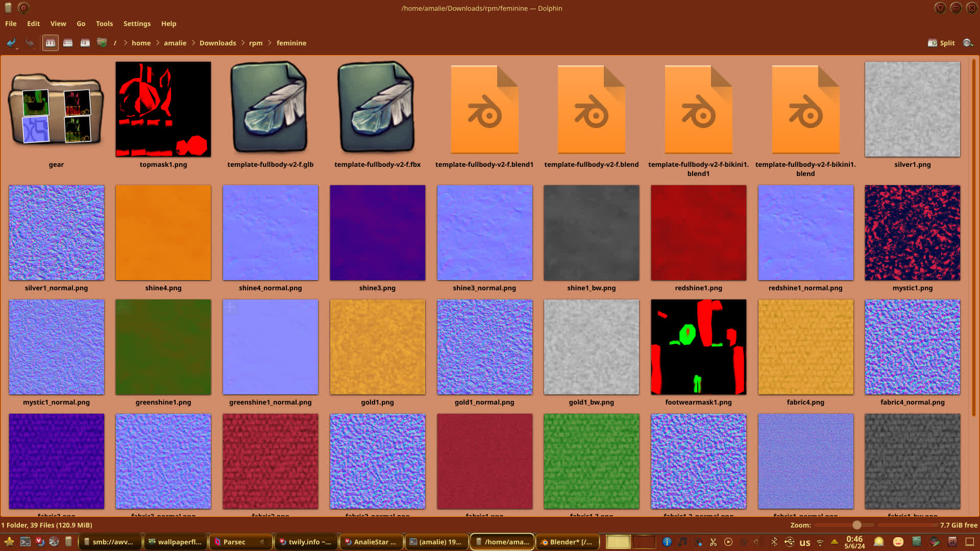Click the green download folder toolbar icon
980x551 pixels.
tap(102, 43)
